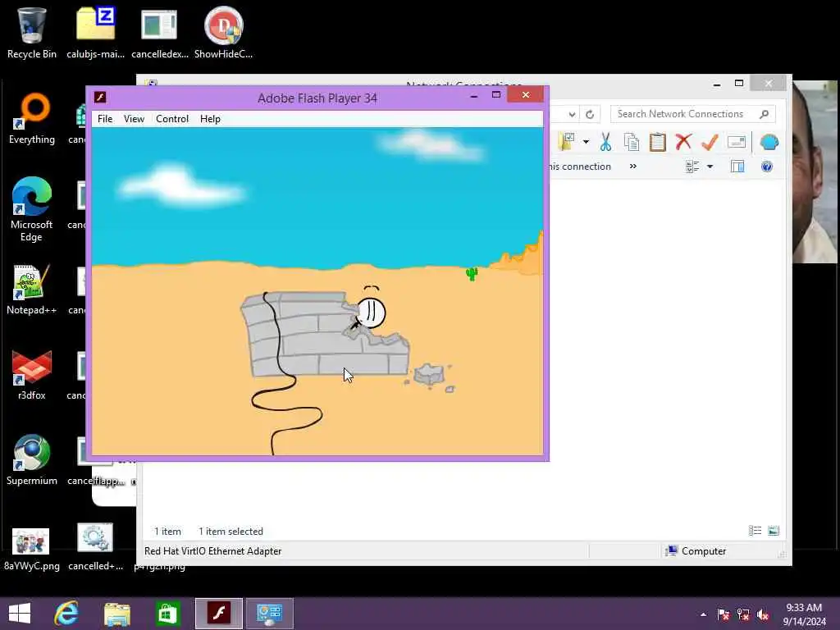
Task: Minimize the Flash Player window
Action: 473,96
